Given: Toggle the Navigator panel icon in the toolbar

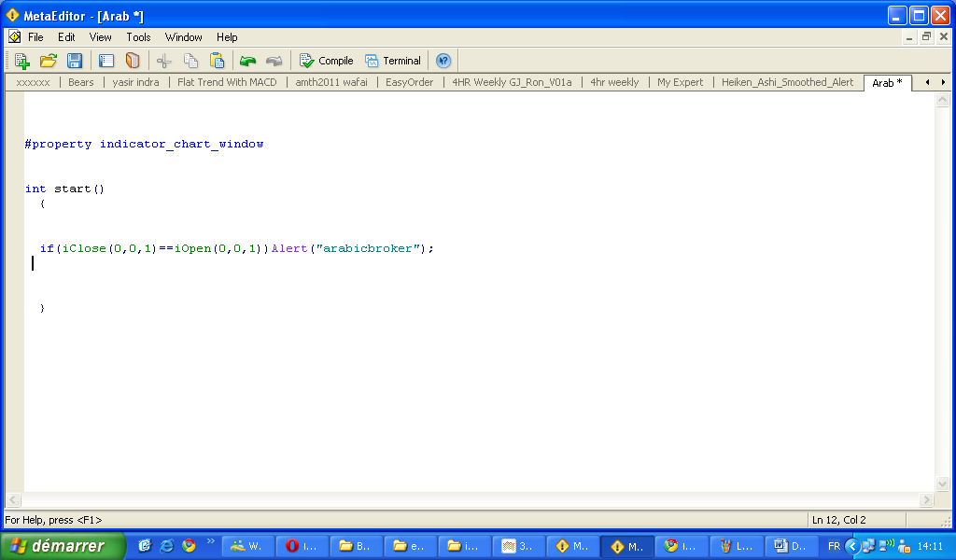Looking at the screenshot, I should pyautogui.click(x=106, y=61).
